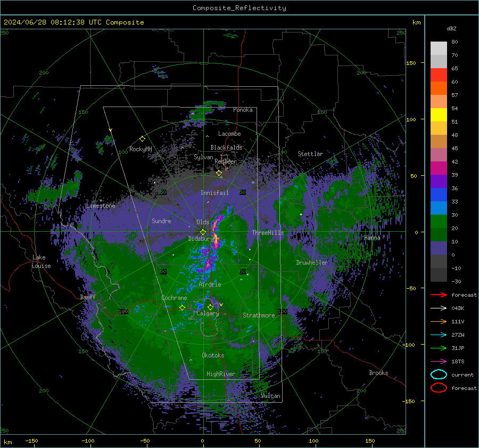Click the 2024/06/28 08:12:38 UTC timestamp
The height and width of the screenshot is (448, 479).
click(x=52, y=22)
